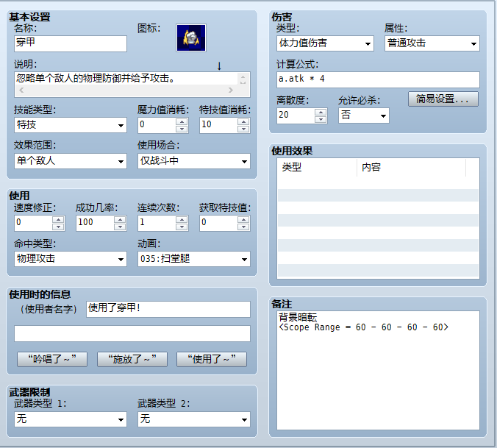Open the 动画 dropdown showing 035:扫堂腿

194,259
